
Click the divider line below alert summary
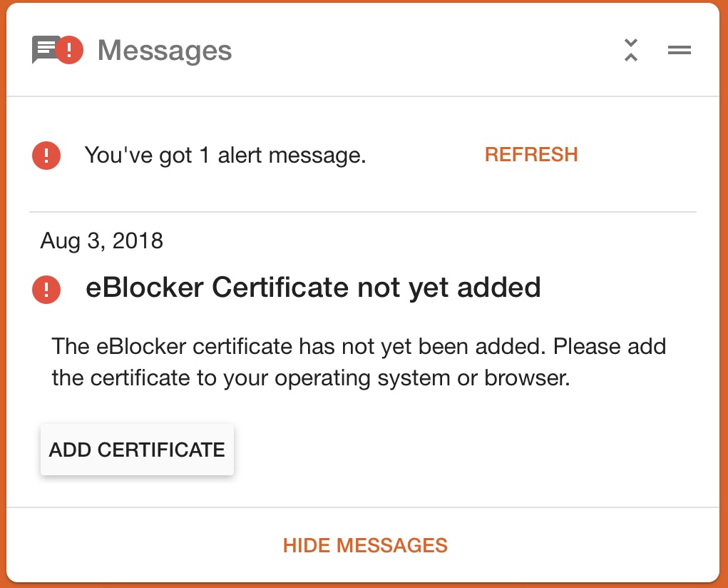click(363, 212)
